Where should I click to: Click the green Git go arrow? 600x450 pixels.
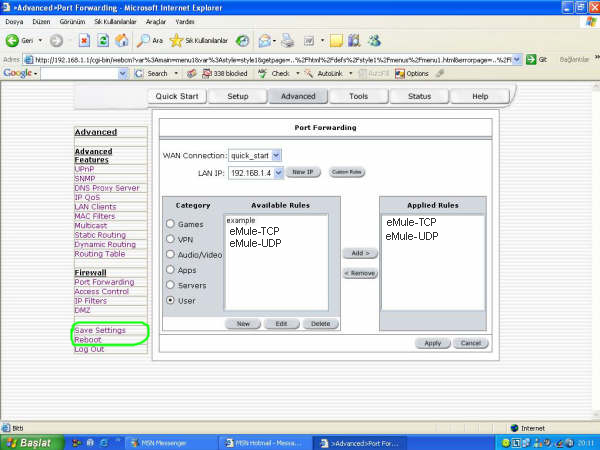coord(531,59)
